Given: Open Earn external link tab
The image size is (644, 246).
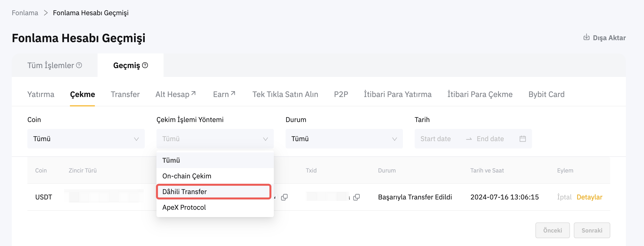Looking at the screenshot, I should [x=224, y=94].
